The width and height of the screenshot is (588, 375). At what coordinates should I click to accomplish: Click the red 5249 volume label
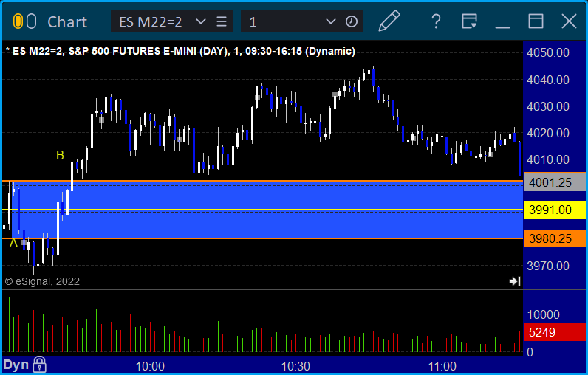click(554, 332)
